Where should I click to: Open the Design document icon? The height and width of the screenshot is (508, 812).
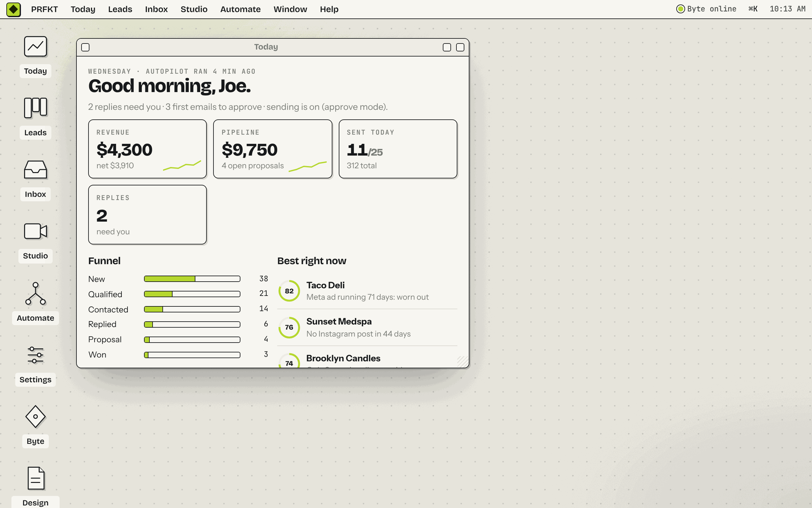coord(35,478)
